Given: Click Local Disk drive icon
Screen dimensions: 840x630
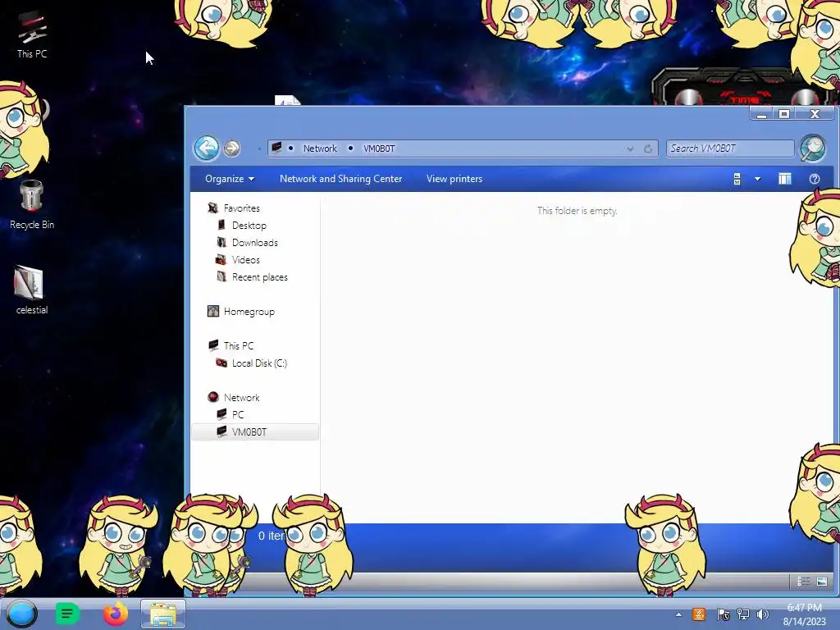Looking at the screenshot, I should pos(221,363).
